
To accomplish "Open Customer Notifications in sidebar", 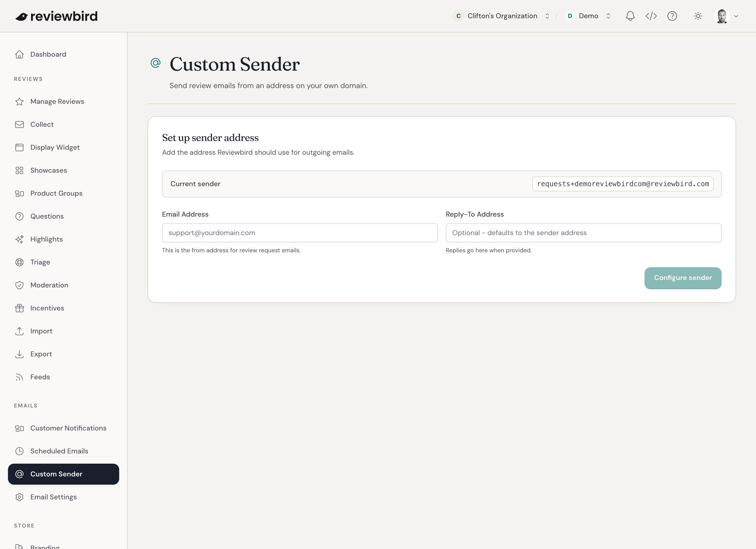I will pos(63,428).
